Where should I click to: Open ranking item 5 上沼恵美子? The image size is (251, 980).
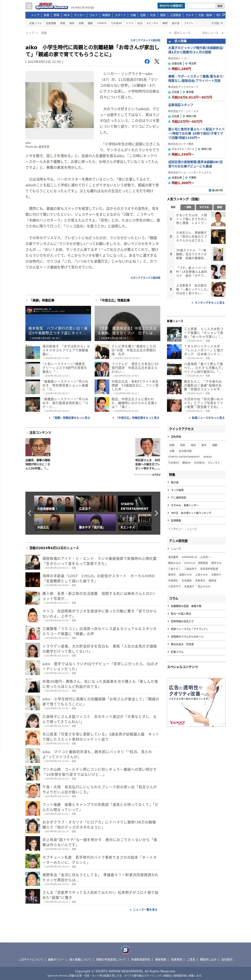click(196, 289)
